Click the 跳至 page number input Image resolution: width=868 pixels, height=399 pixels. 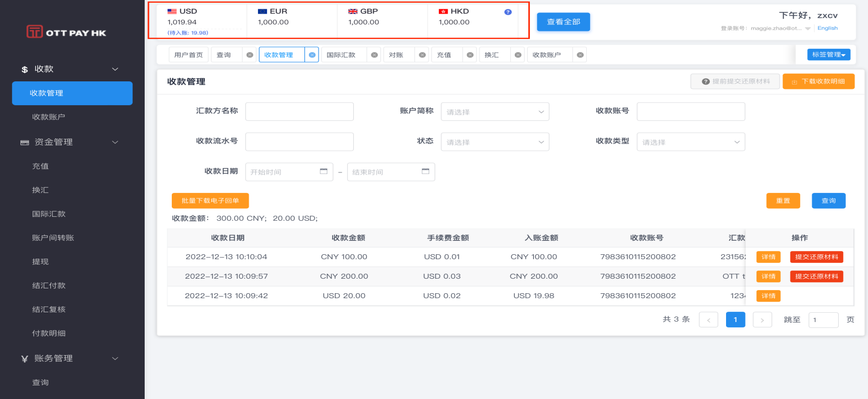pyautogui.click(x=823, y=320)
